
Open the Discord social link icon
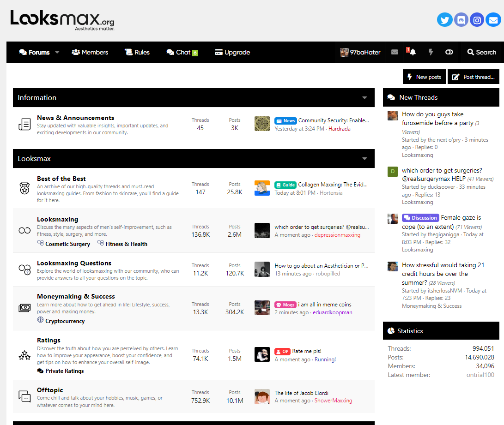click(x=461, y=20)
